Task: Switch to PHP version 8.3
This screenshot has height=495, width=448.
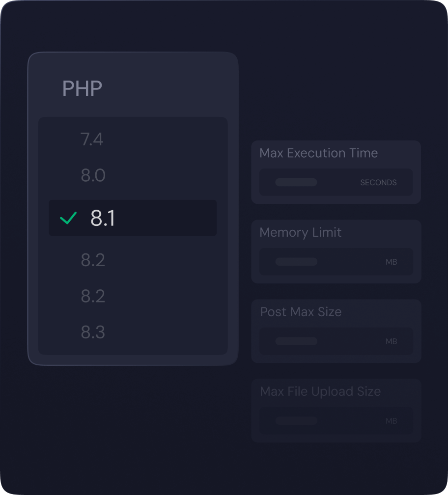Action: point(93,332)
